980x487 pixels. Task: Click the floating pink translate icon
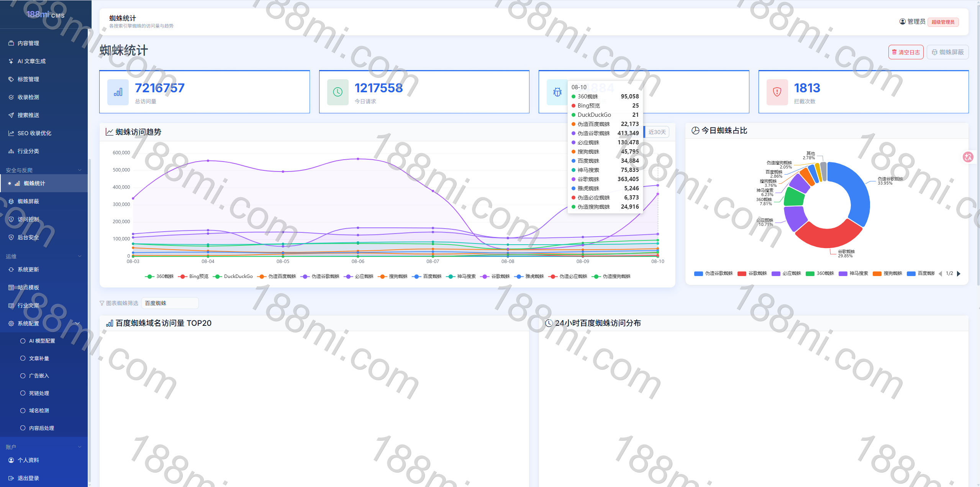968,157
